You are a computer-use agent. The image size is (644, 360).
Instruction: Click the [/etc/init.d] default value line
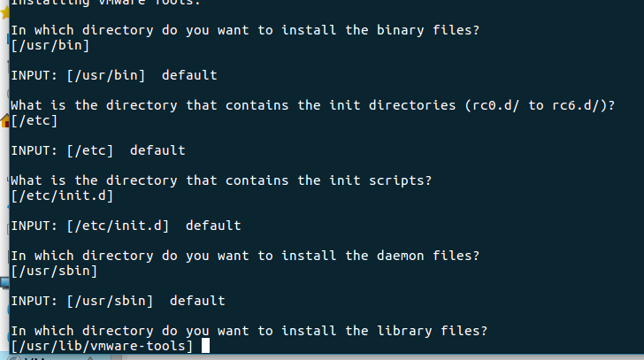click(x=62, y=195)
